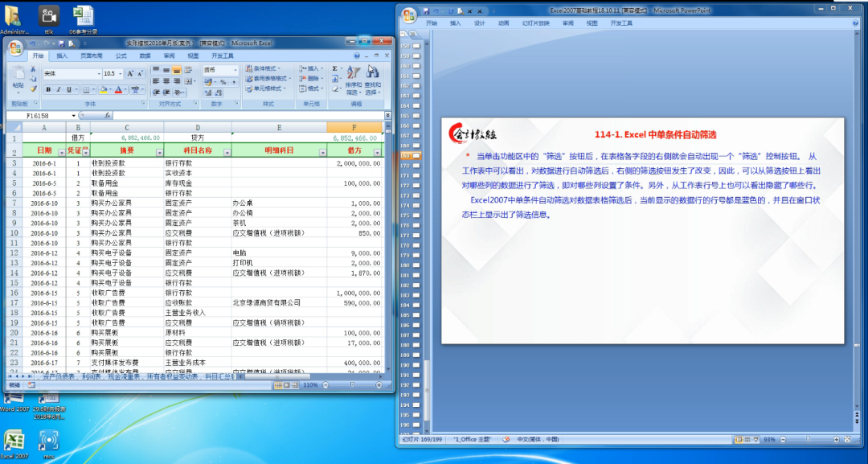Toggle left text alignment in Excel
868x464 pixels.
(x=156, y=81)
